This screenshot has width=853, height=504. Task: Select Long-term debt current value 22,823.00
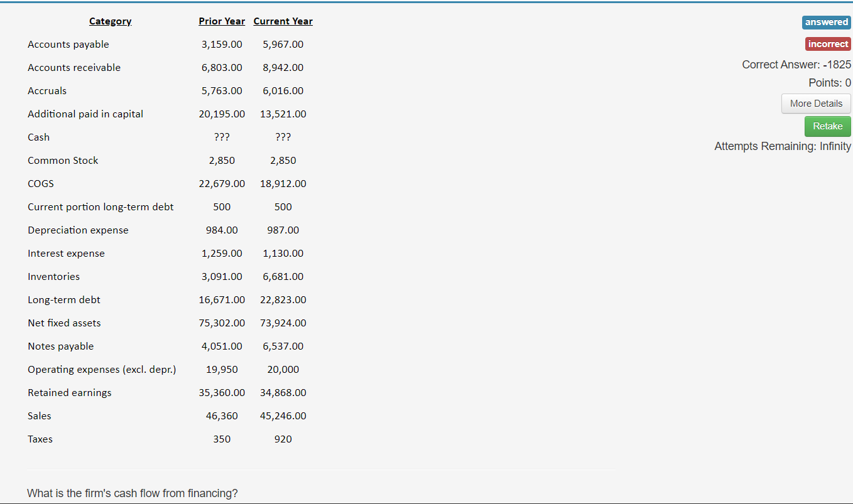(x=283, y=300)
